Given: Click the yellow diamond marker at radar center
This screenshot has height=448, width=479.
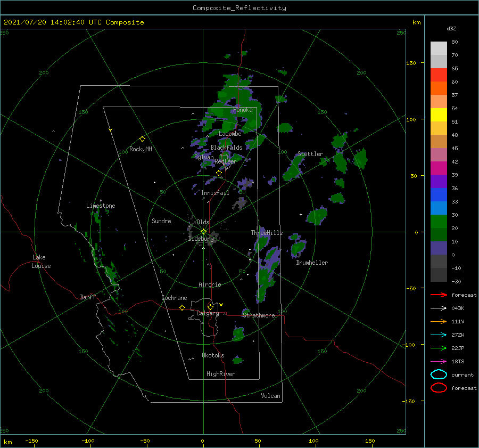Looking at the screenshot, I should pos(203,232).
